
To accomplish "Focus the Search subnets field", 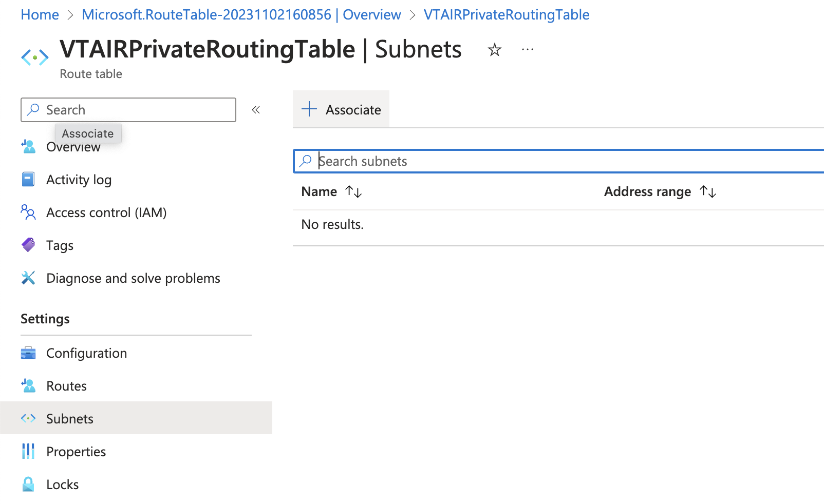I will tap(558, 161).
